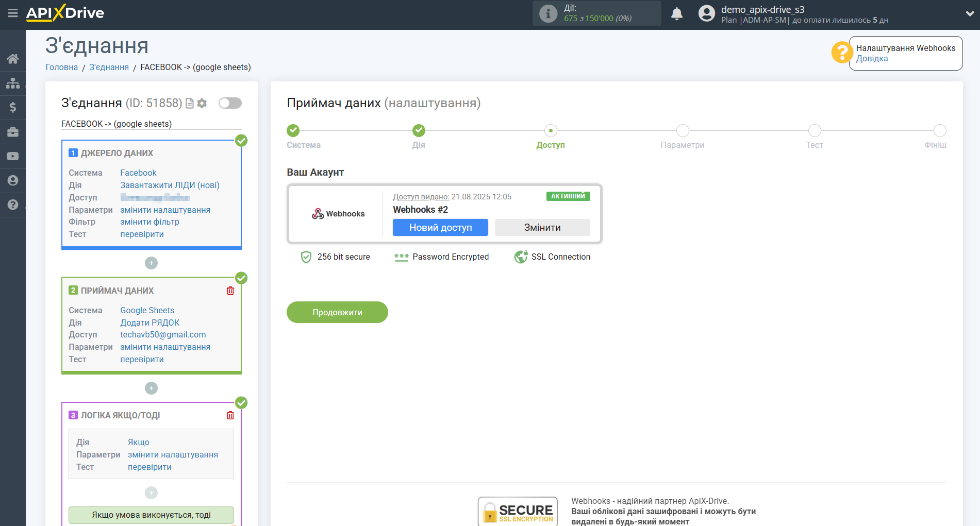Click змінити налаштування in data source block

(x=165, y=210)
